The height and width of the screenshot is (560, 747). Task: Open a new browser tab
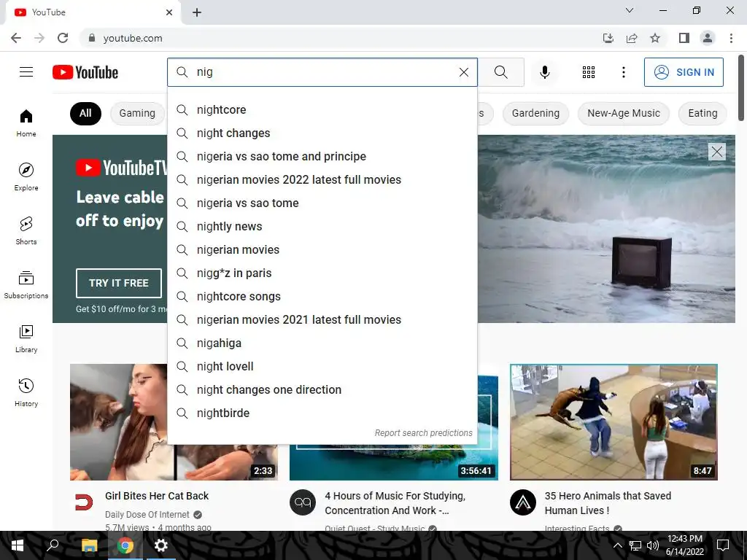[197, 12]
